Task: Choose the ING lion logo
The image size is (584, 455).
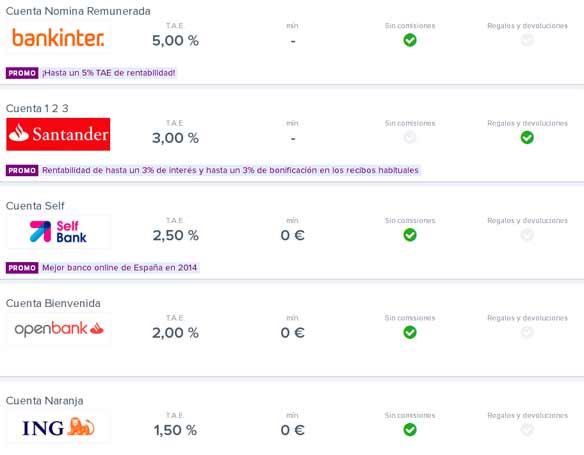Action: (x=58, y=427)
